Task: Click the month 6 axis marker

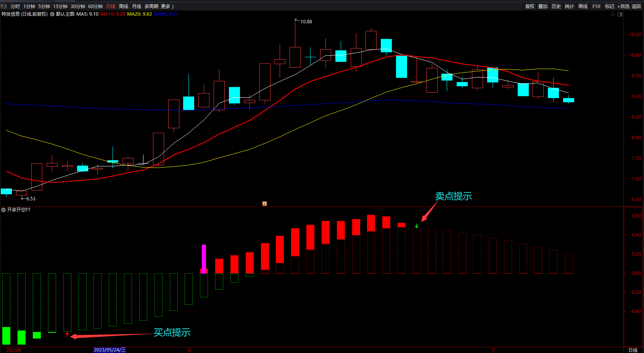Action: click(x=190, y=350)
